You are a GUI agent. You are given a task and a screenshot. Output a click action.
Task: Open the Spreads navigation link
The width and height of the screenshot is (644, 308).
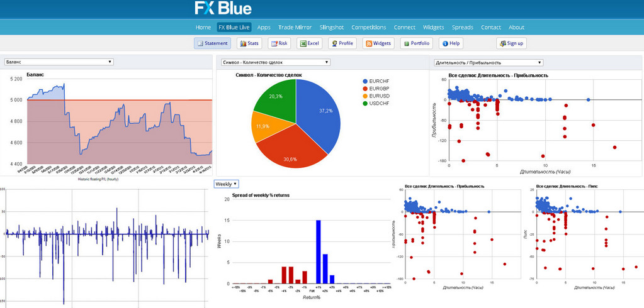(463, 28)
